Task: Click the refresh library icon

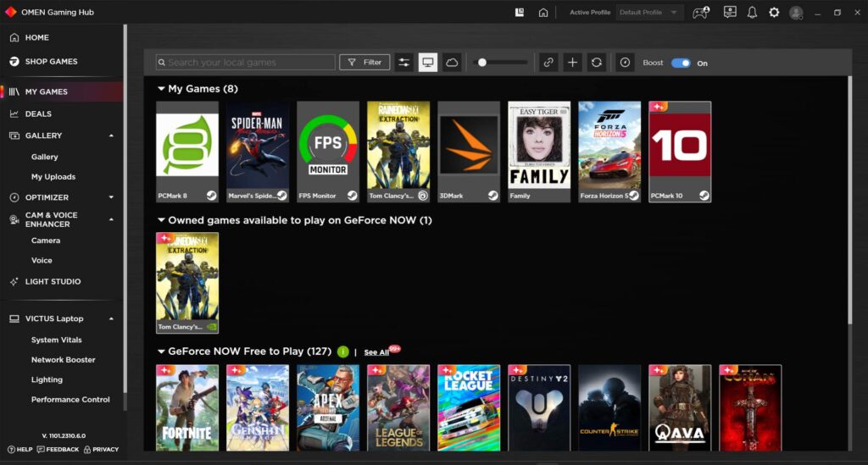Action: (x=596, y=63)
